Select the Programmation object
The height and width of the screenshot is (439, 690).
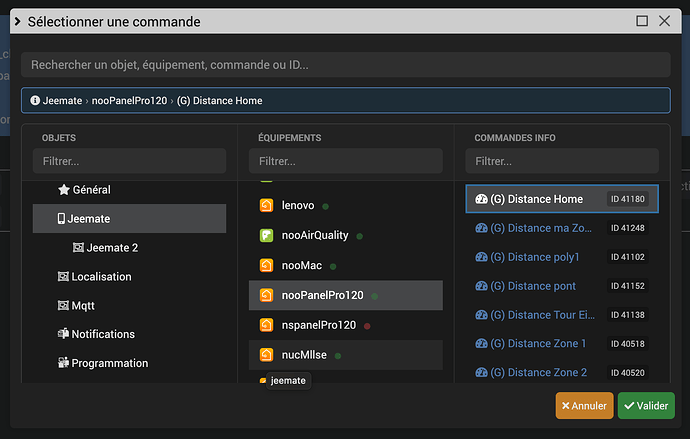(129, 363)
